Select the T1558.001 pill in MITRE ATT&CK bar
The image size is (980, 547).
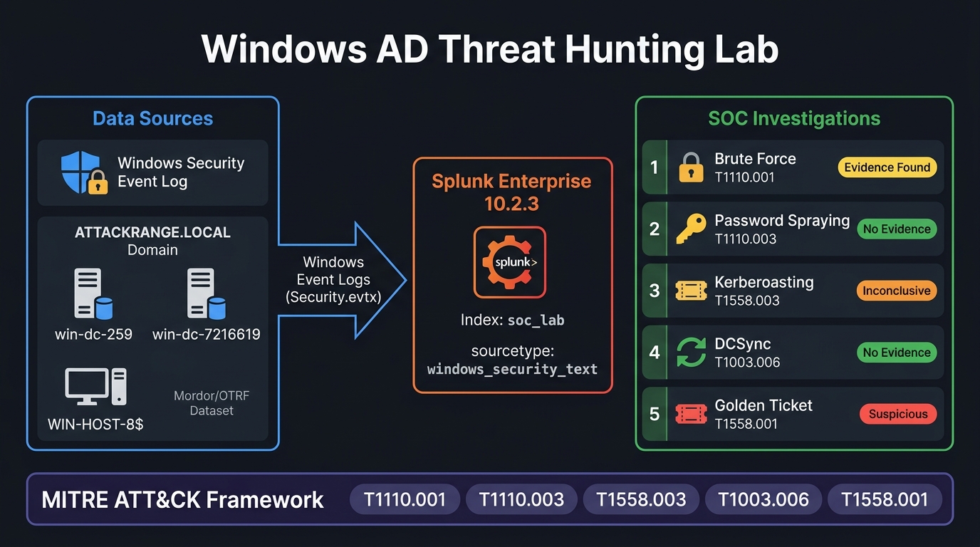point(885,499)
